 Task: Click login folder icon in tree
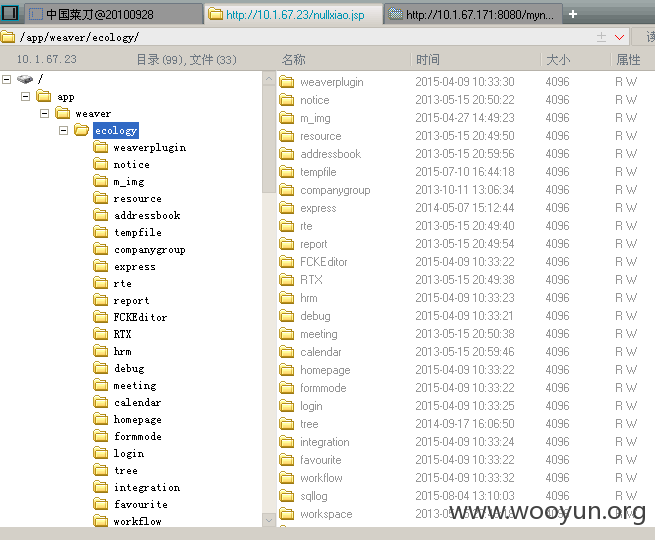pyautogui.click(x=100, y=453)
